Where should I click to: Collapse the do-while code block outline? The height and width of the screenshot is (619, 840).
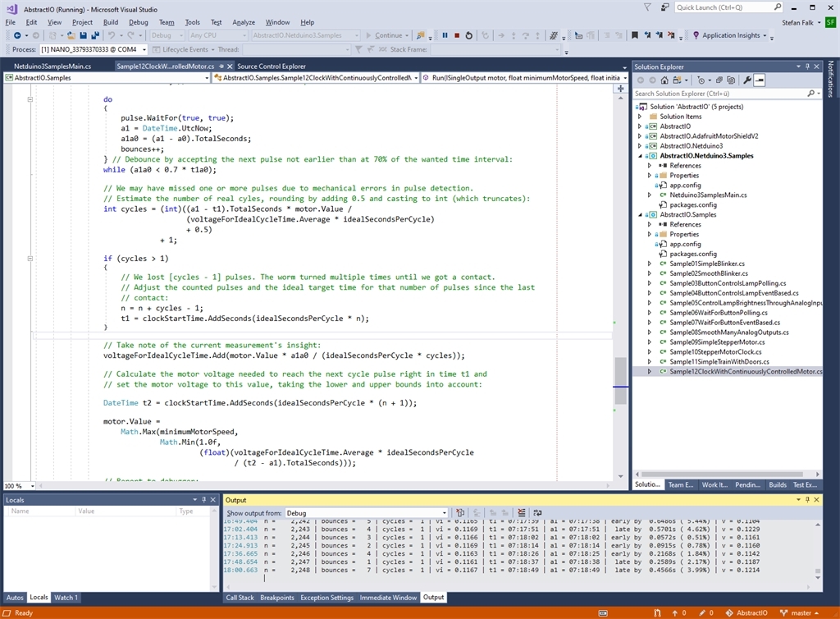click(30, 99)
